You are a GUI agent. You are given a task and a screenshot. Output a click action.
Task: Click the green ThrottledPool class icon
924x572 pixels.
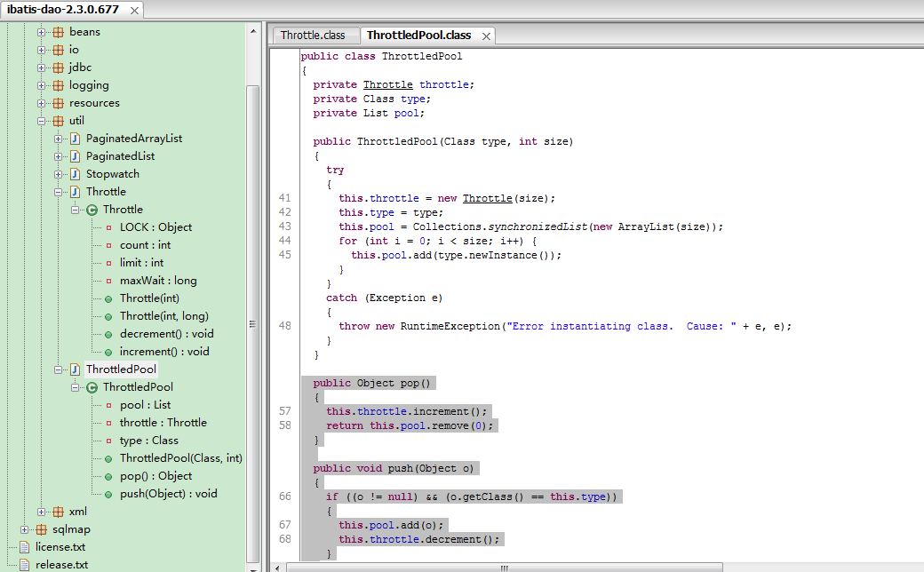[92, 387]
